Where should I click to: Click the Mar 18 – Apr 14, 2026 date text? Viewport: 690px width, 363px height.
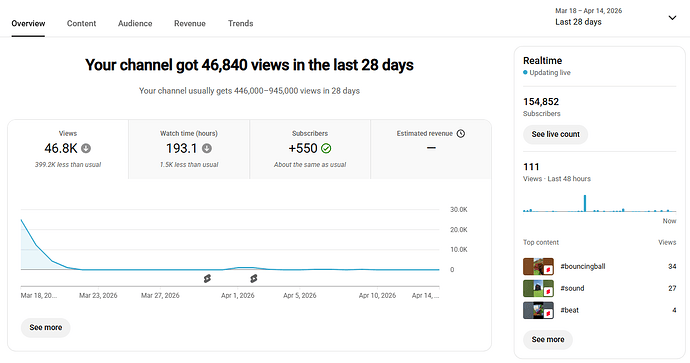[588, 11]
